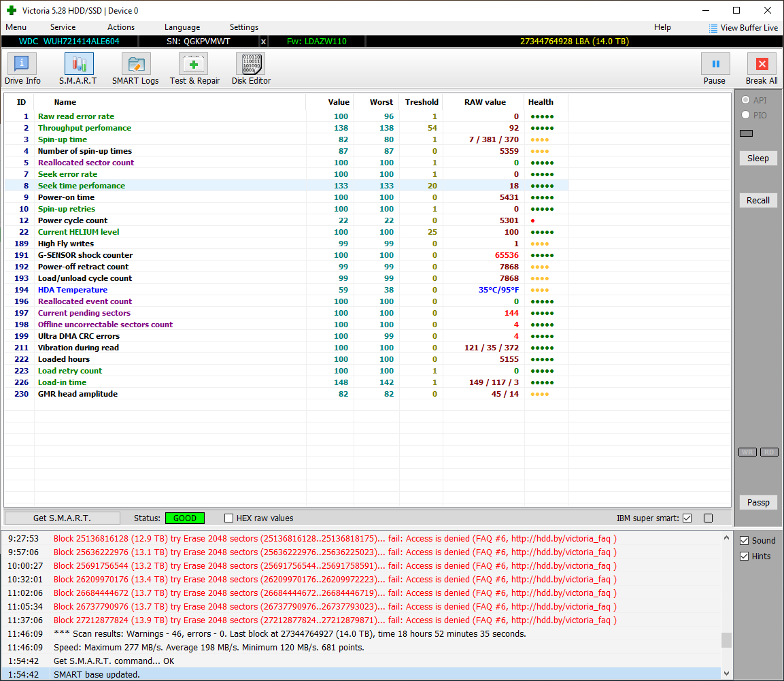This screenshot has height=681, width=784.
Task: Click the log scrollbar thumb
Action: click(726, 640)
